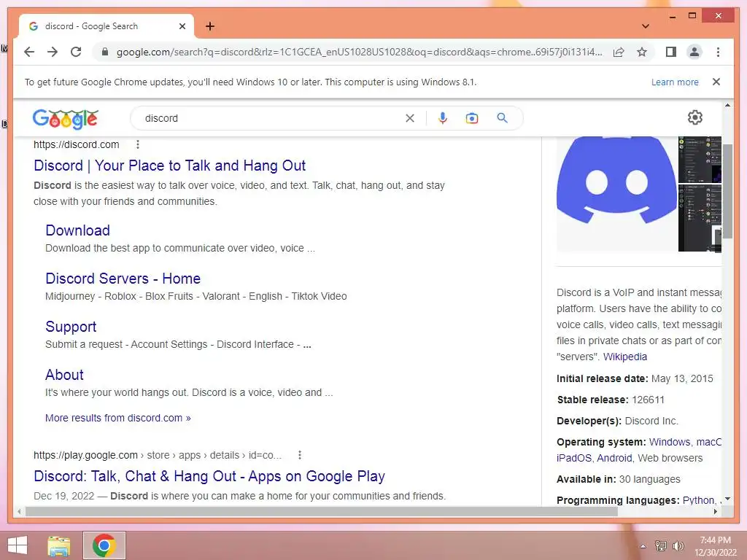This screenshot has width=747, height=560.
Task: Click the Android link in knowledge panel
Action: (x=614, y=458)
